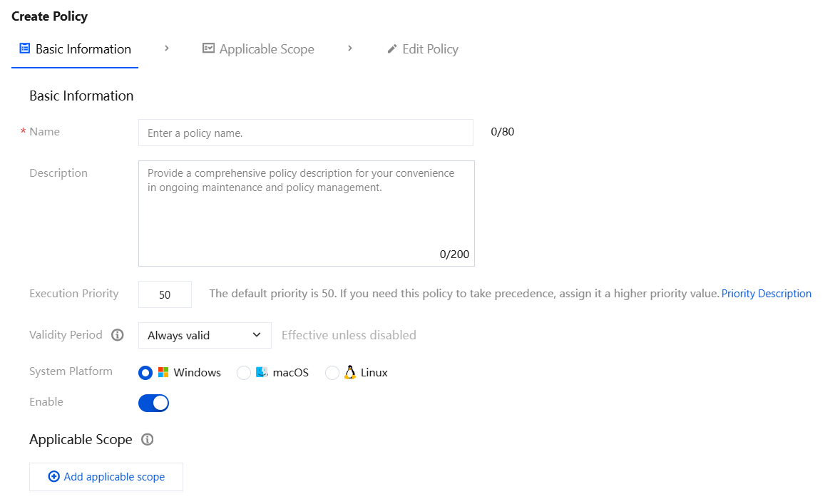Click chevron after Basic Information step
Screen dimensions: 835x504
coord(167,48)
